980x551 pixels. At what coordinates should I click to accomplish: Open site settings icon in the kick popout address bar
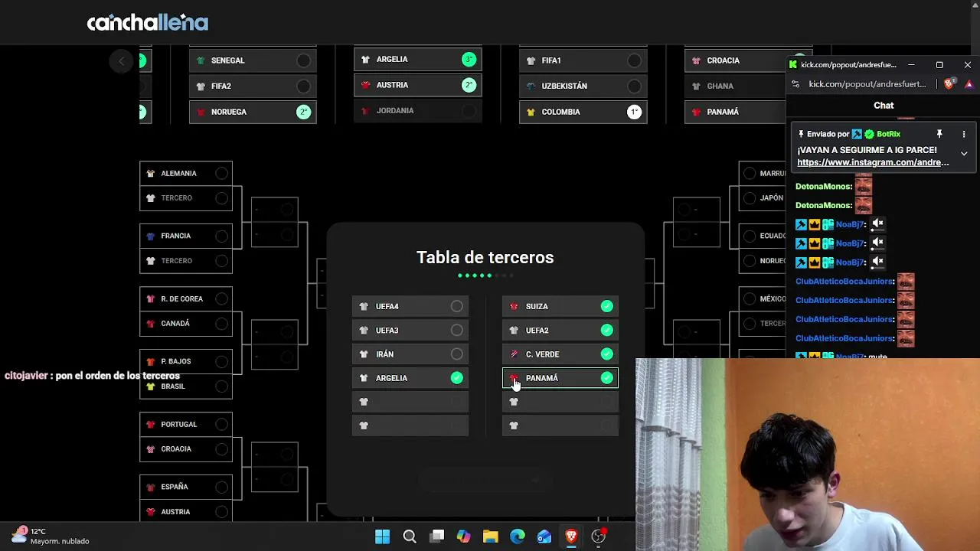[795, 83]
